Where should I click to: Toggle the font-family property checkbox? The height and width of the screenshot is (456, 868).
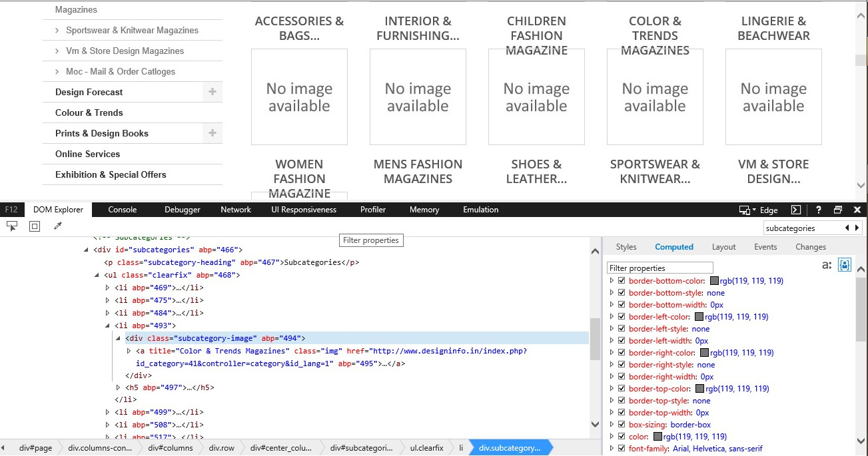click(x=622, y=449)
